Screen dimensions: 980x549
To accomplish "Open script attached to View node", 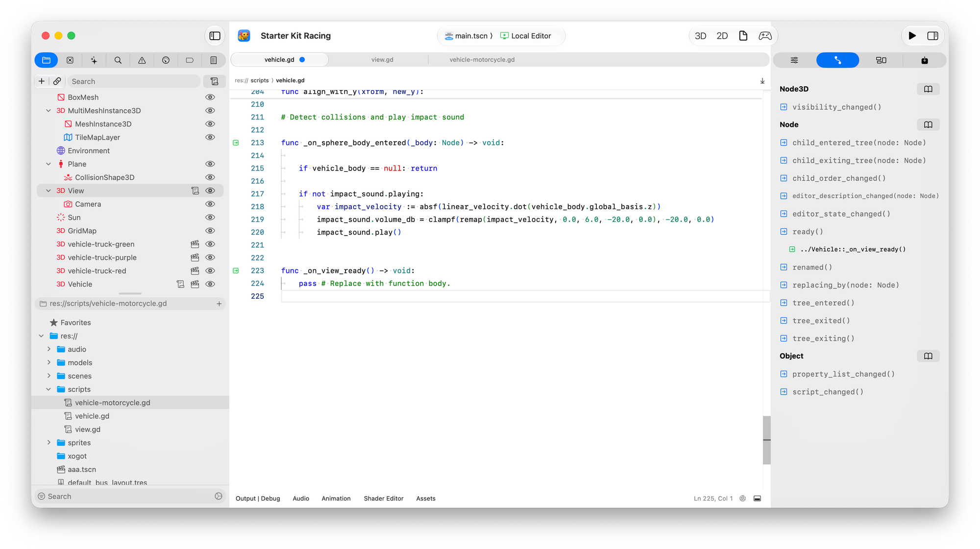I will (x=195, y=191).
